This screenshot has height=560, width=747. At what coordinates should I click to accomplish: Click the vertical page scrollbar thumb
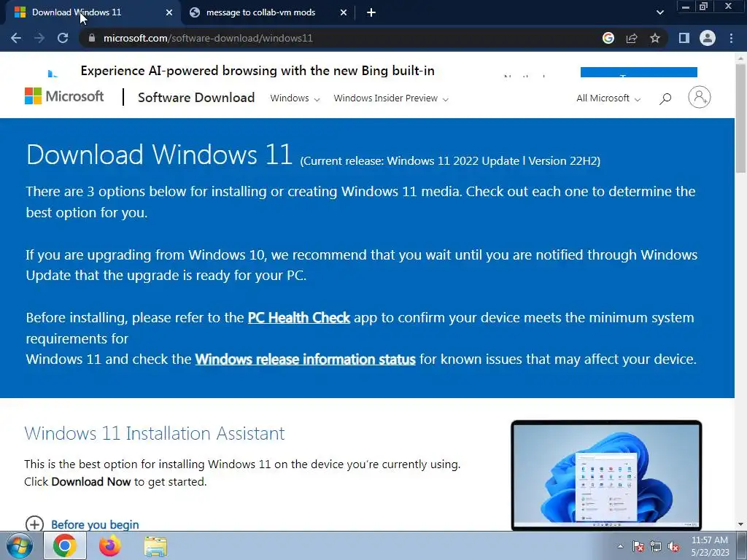[740, 117]
